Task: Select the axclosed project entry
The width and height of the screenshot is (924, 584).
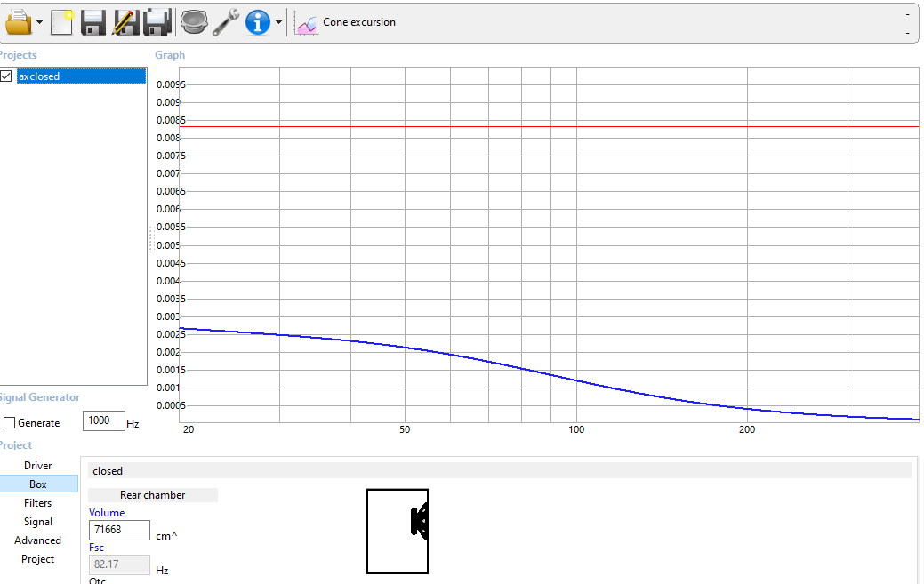Action: tap(81, 76)
